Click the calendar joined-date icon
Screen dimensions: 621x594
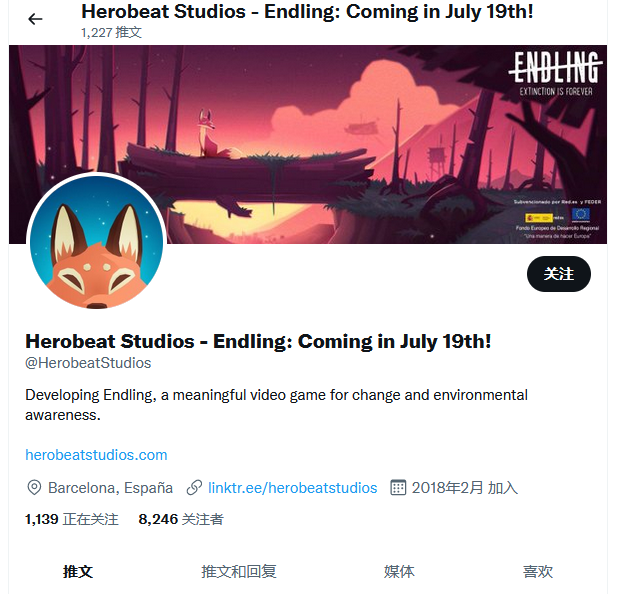coord(398,487)
